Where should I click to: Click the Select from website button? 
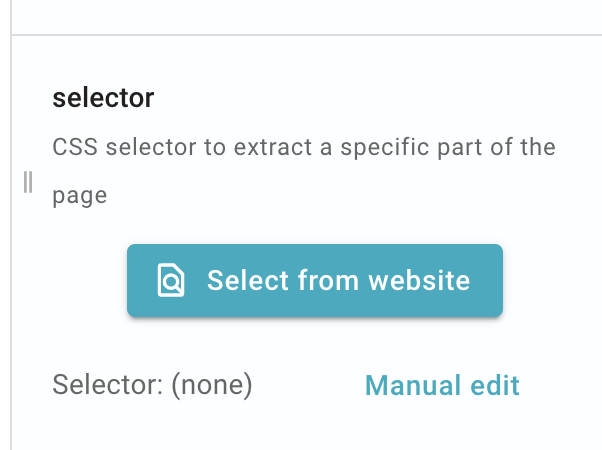pyautogui.click(x=315, y=280)
